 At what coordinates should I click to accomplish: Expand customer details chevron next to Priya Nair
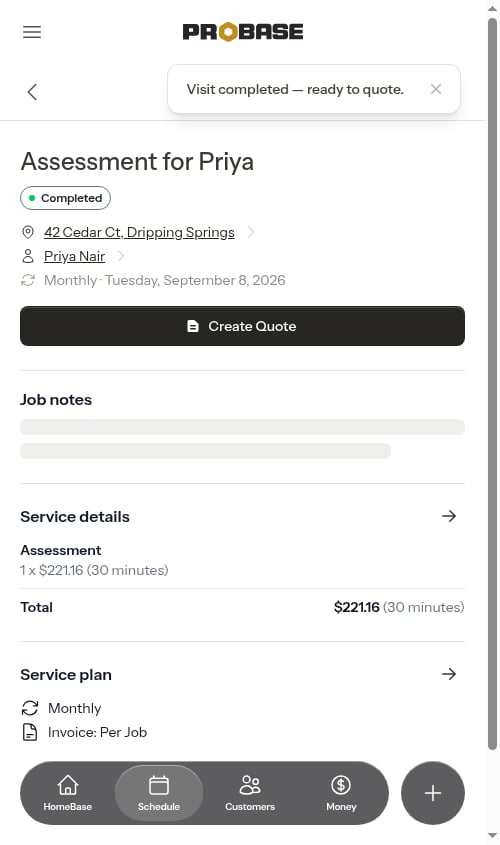click(x=121, y=256)
